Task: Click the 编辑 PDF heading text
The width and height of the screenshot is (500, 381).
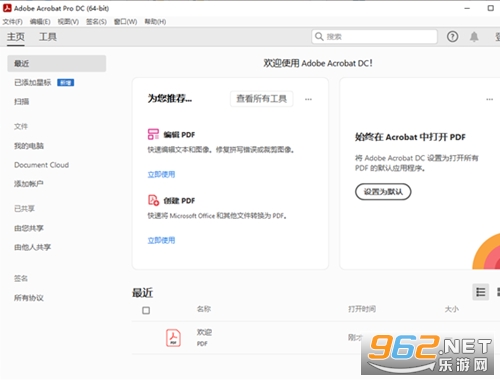Action: point(179,135)
